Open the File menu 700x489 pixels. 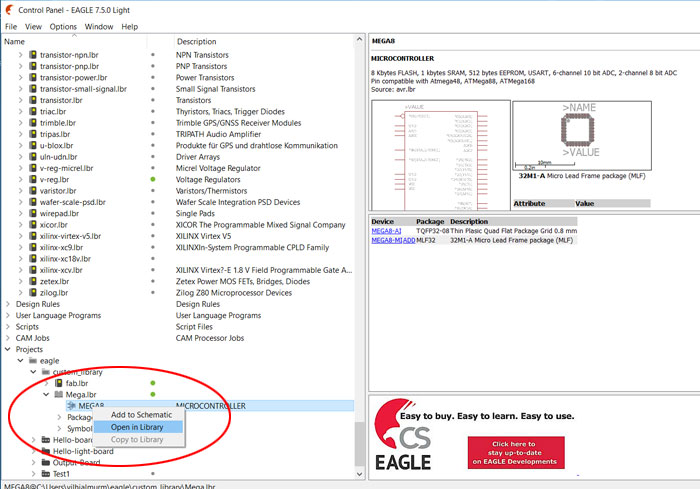pyautogui.click(x=11, y=26)
